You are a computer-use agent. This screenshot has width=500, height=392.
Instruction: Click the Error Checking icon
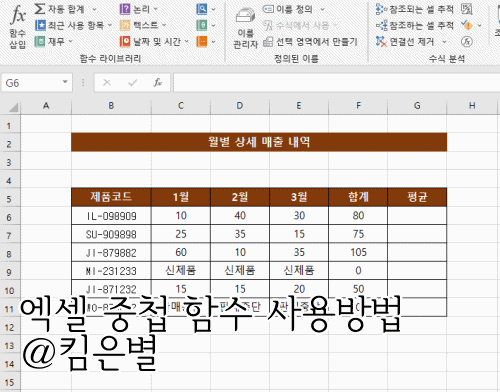[x=467, y=25]
